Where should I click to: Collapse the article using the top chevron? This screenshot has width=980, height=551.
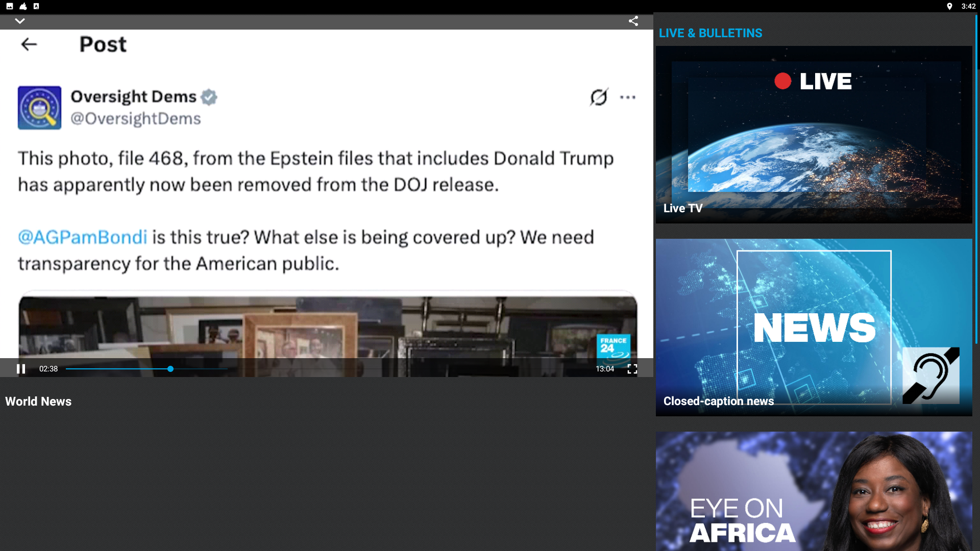coord(20,21)
